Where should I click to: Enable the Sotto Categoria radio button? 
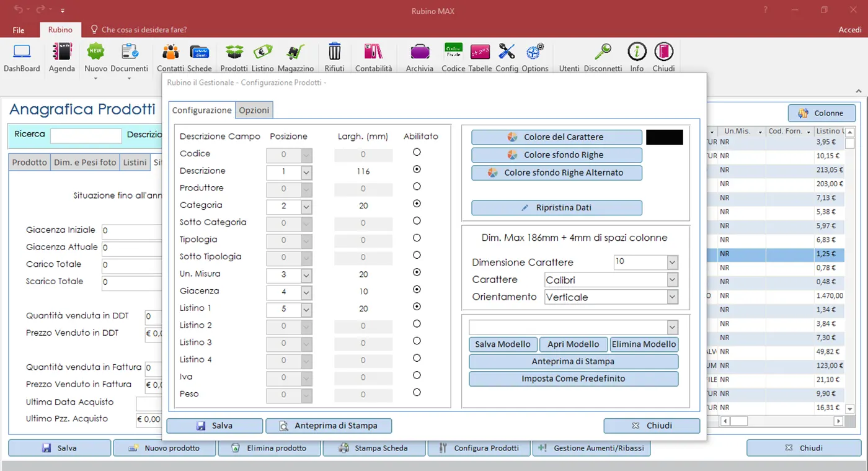pos(417,221)
